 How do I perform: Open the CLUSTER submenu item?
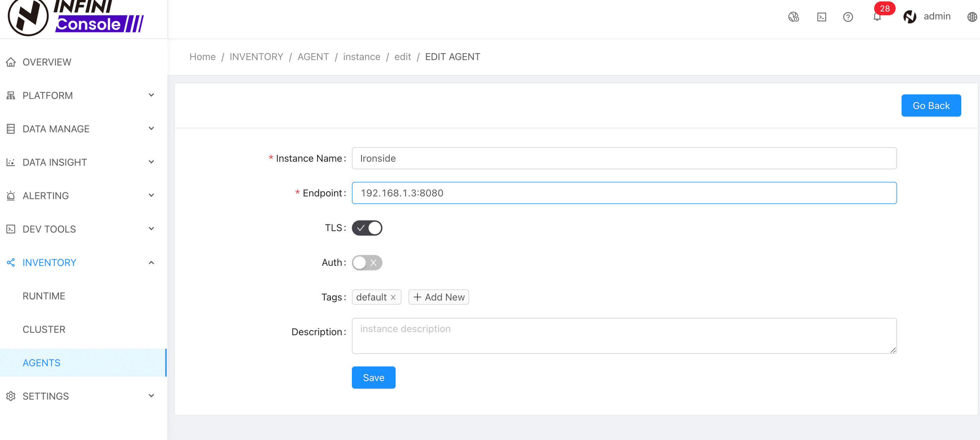tap(44, 329)
